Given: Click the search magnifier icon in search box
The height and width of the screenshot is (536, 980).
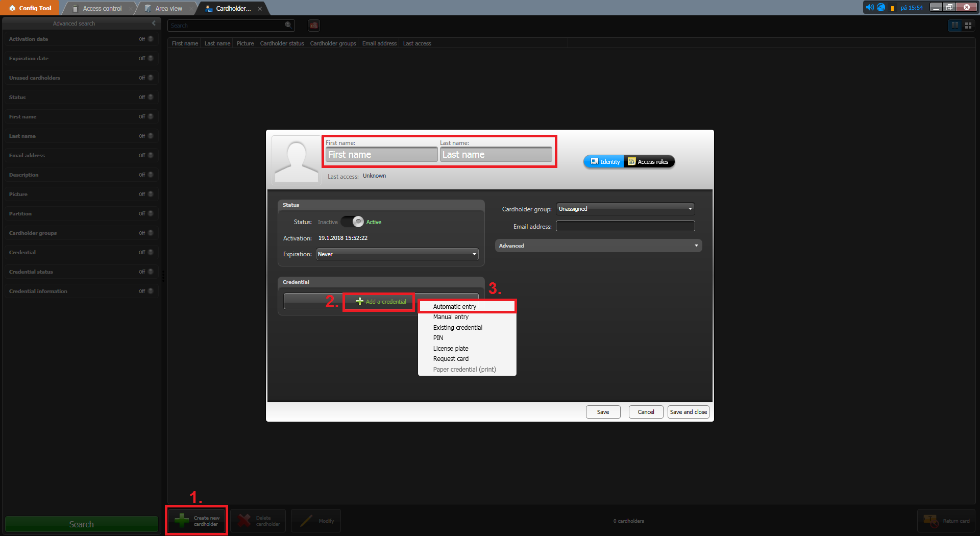Looking at the screenshot, I should click(288, 25).
